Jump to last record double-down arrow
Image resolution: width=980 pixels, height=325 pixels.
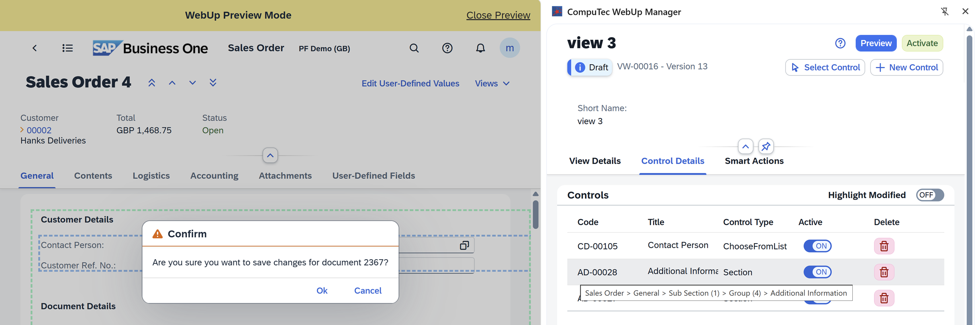point(213,83)
